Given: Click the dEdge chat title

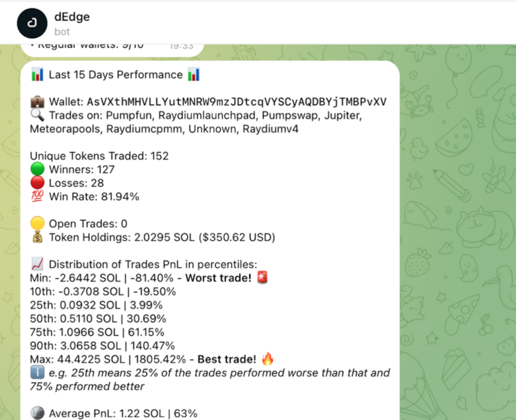Looking at the screenshot, I should tap(72, 17).
